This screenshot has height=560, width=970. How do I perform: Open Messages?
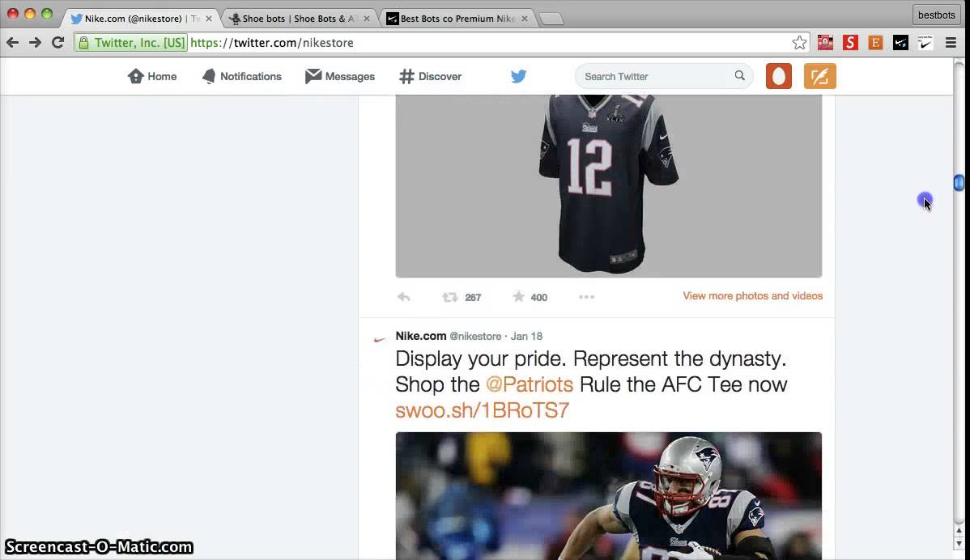pos(340,76)
